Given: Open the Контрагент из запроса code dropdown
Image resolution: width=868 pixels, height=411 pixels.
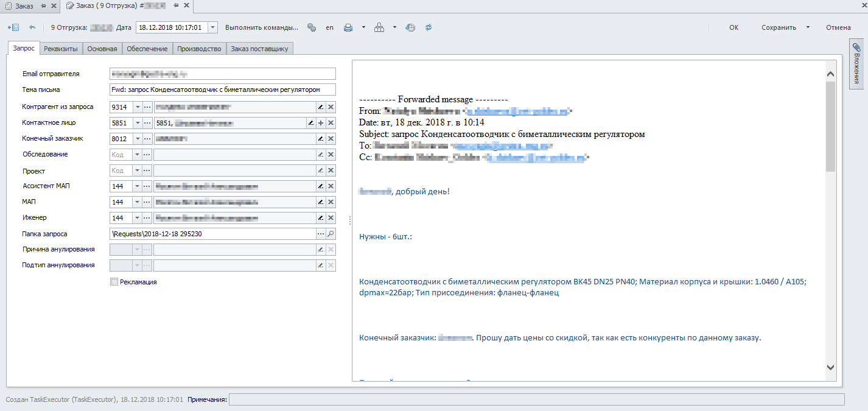Looking at the screenshot, I should (x=137, y=107).
